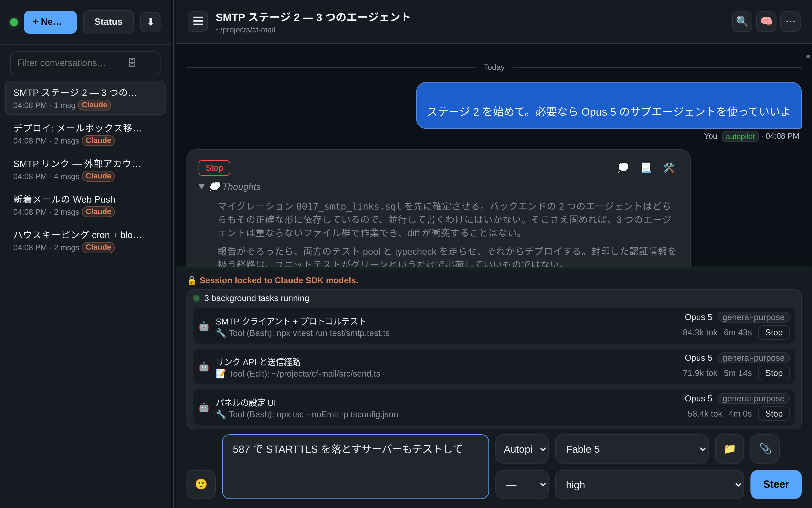Click the archive icon in the filter box

point(132,62)
